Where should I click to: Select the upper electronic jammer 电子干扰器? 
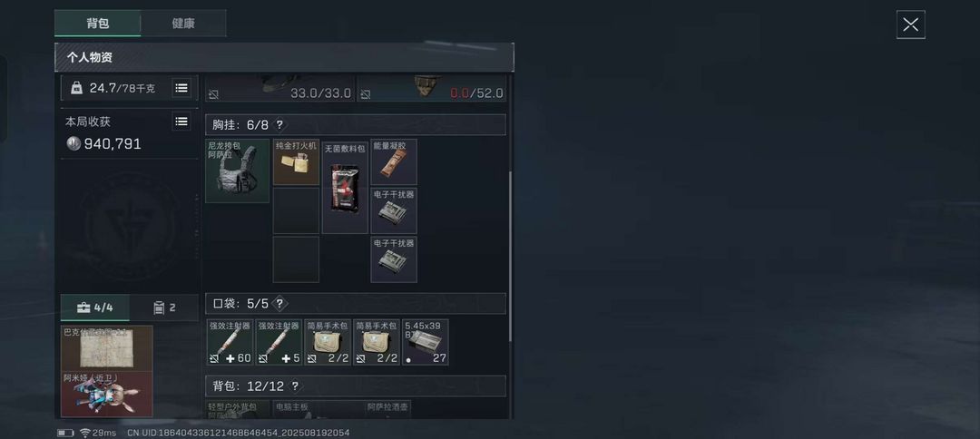coord(394,211)
